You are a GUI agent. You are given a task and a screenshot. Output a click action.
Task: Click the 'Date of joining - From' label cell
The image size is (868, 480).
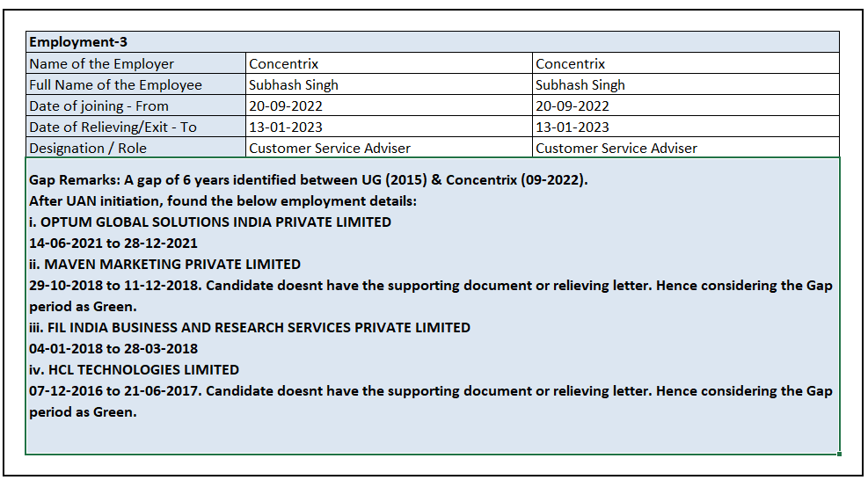click(136, 105)
